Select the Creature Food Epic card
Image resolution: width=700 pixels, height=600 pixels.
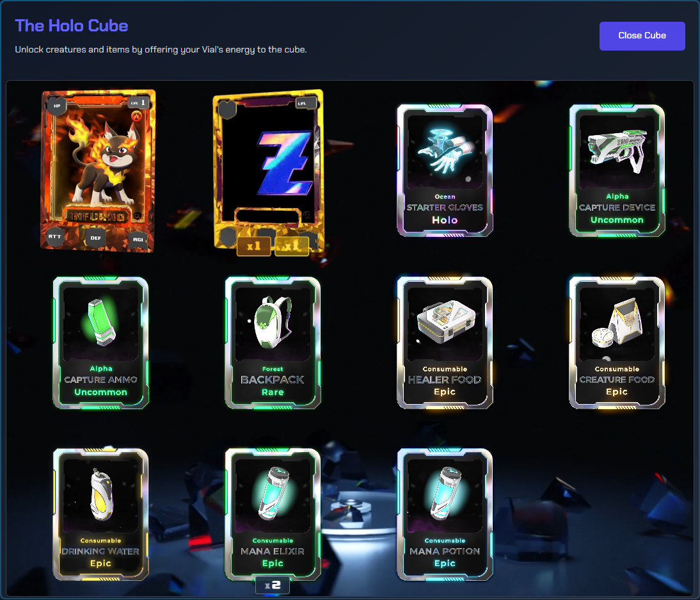point(617,343)
